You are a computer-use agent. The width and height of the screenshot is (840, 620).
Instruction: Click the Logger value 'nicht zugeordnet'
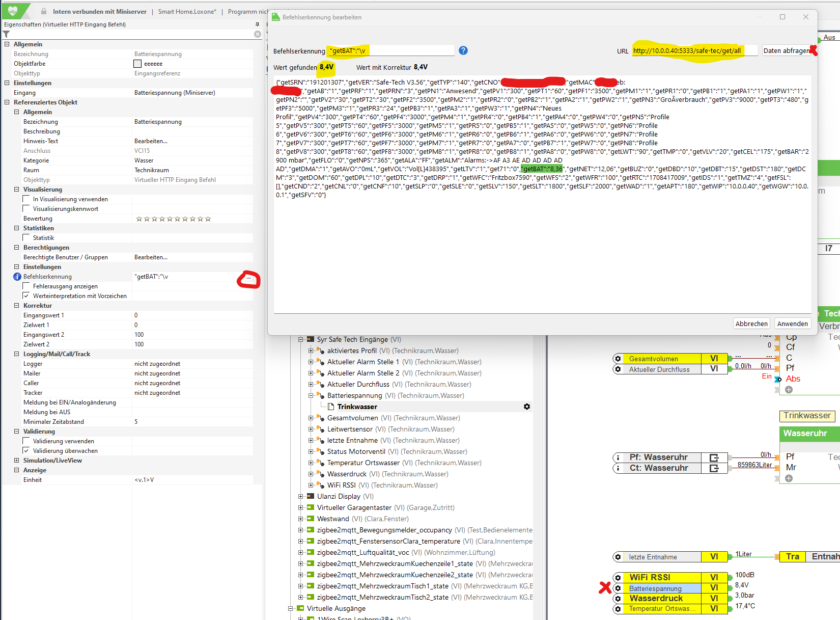(x=157, y=364)
